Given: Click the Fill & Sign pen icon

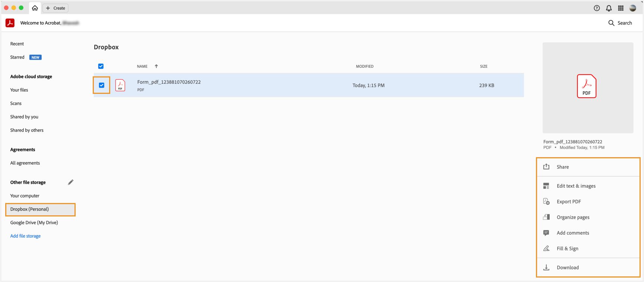Looking at the screenshot, I should [x=546, y=248].
